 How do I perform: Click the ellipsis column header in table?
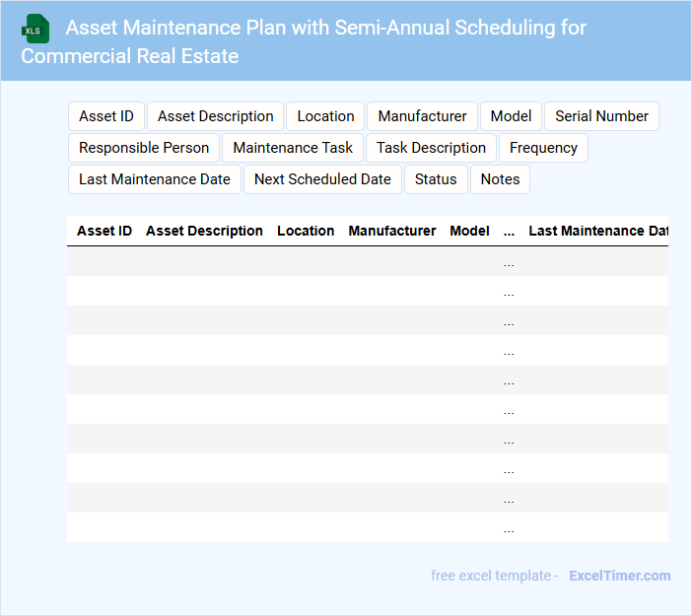click(509, 231)
